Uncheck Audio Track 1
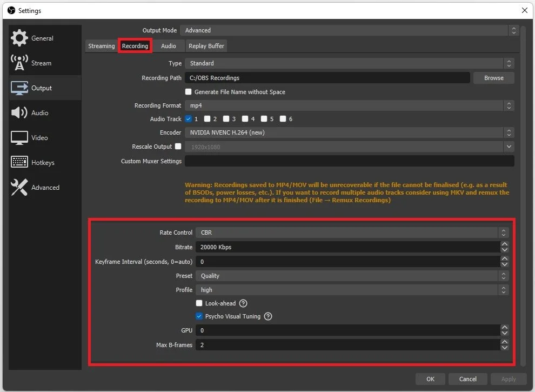This screenshot has height=392, width=535. point(189,119)
